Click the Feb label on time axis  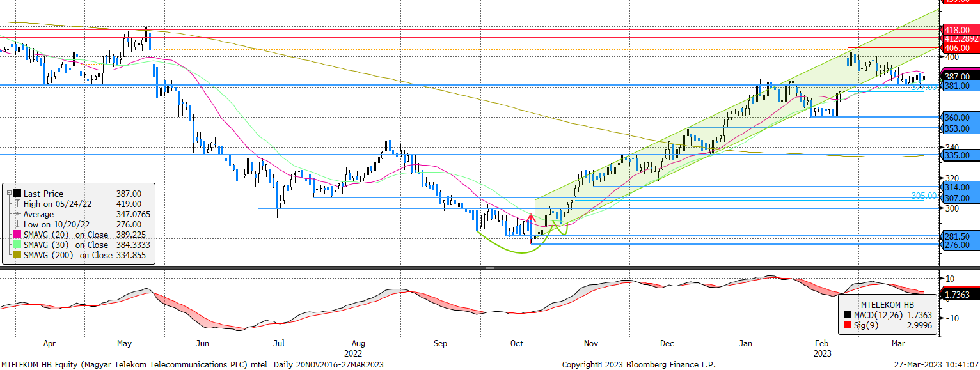pos(822,344)
